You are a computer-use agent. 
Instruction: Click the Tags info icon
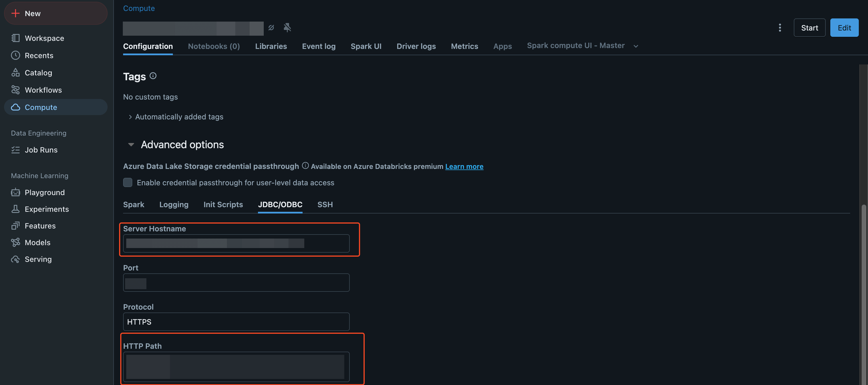tap(153, 76)
